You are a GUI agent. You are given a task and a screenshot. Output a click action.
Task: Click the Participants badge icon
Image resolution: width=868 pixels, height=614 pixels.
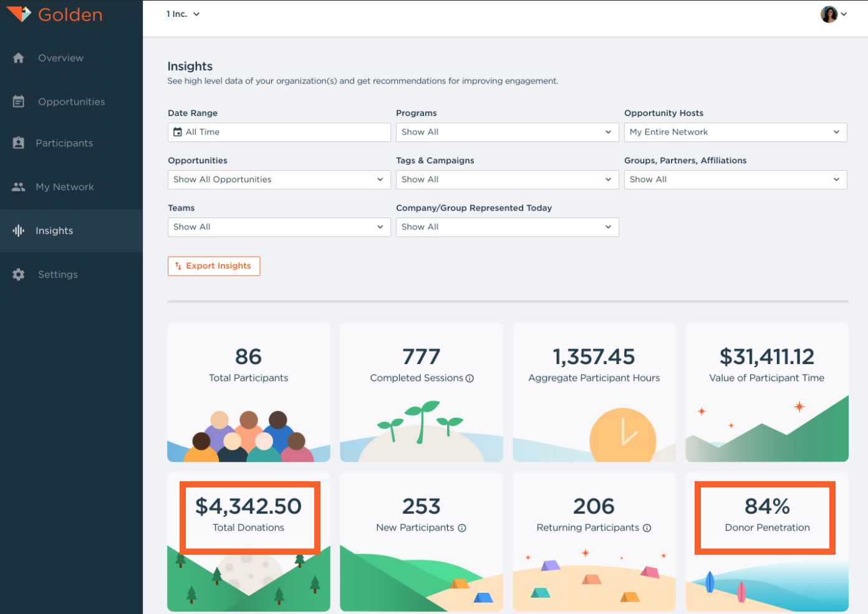coord(19,143)
